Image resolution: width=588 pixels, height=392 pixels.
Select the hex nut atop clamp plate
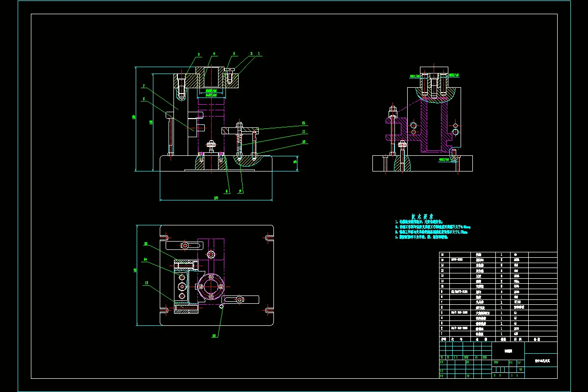coord(239,124)
